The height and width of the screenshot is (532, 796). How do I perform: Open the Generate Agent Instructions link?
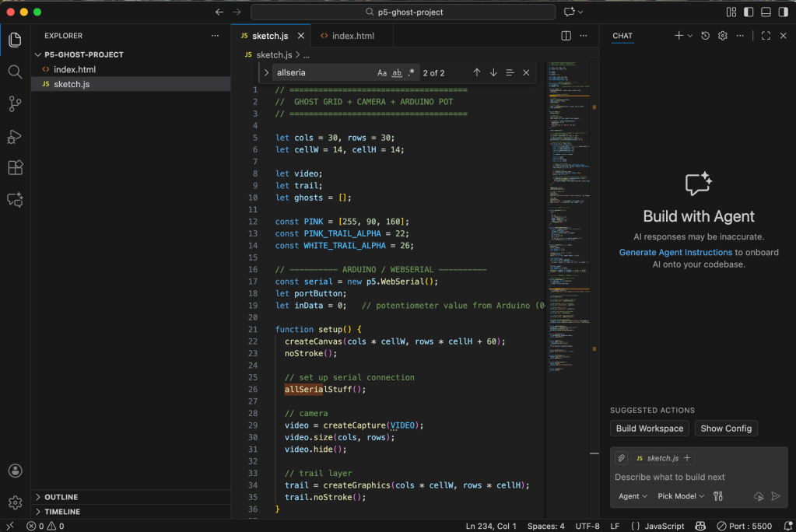coord(675,252)
